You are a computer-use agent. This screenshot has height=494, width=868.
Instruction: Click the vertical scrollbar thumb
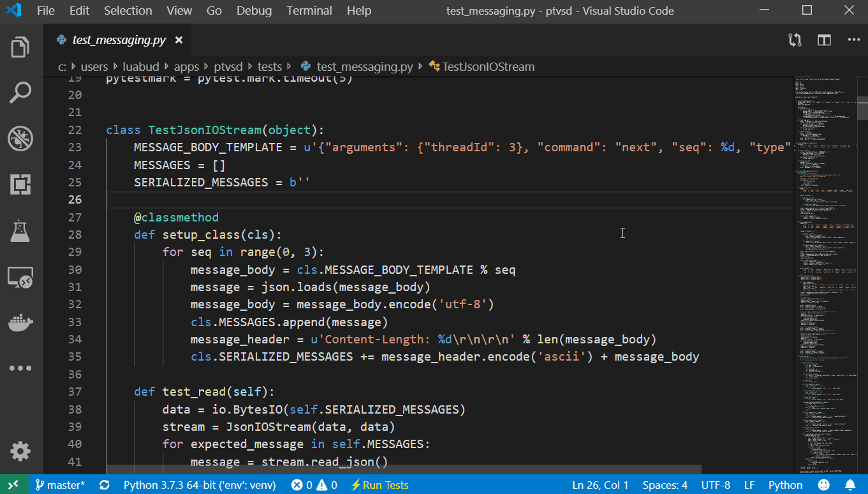pyautogui.click(x=862, y=109)
